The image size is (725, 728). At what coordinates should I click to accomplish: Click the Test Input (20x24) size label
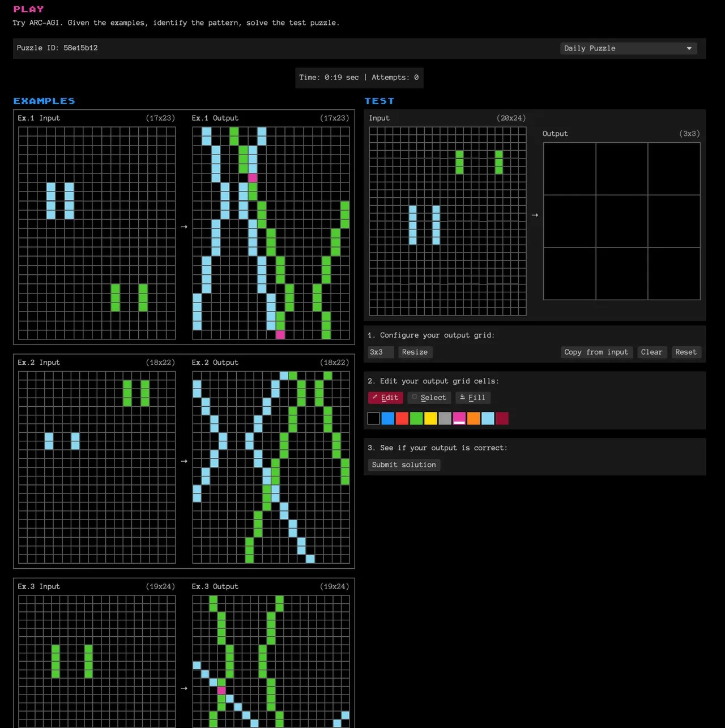(511, 118)
